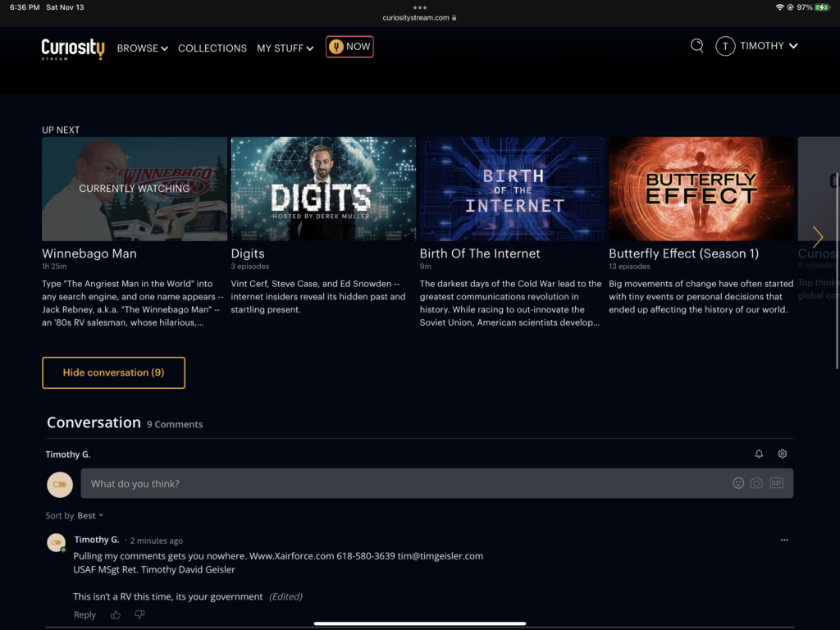Dislike Timothy G.'s comment with thumbs down
840x630 pixels.
[139, 614]
